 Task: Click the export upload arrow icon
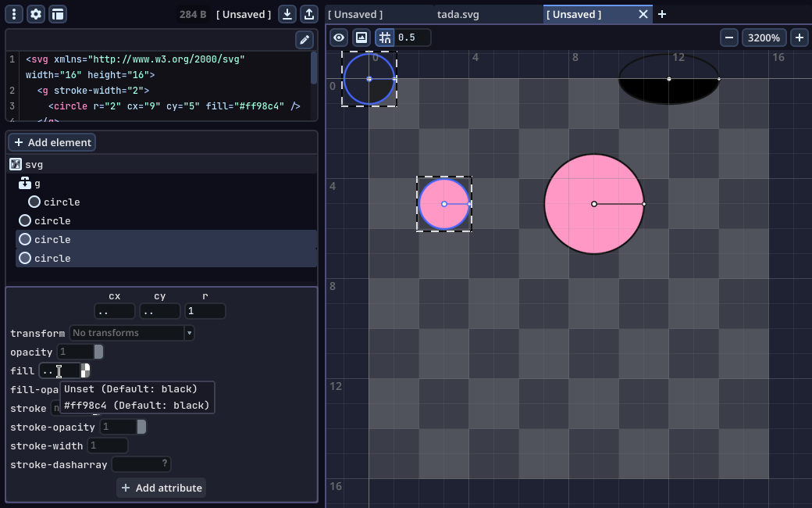pos(309,14)
